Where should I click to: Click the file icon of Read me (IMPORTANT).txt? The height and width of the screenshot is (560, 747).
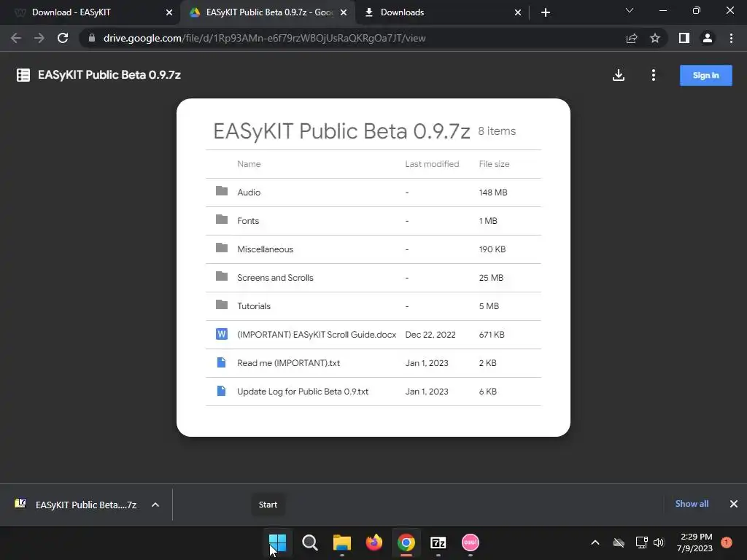(x=221, y=362)
